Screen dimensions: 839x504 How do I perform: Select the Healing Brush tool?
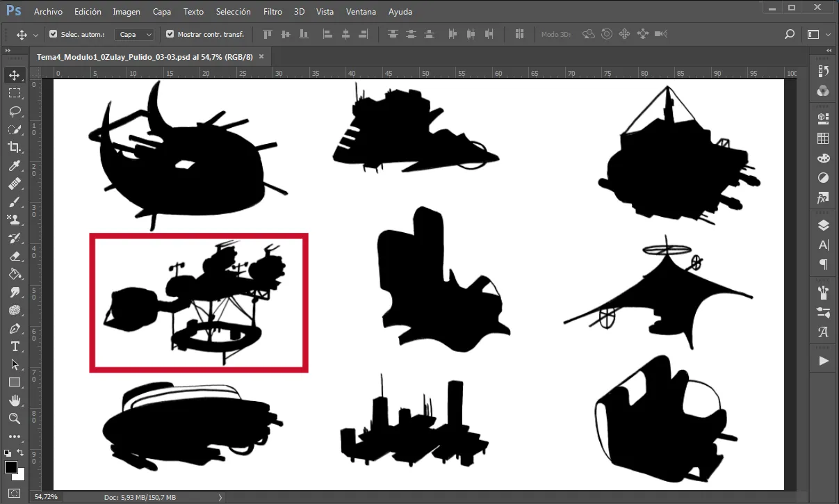pos(15,184)
